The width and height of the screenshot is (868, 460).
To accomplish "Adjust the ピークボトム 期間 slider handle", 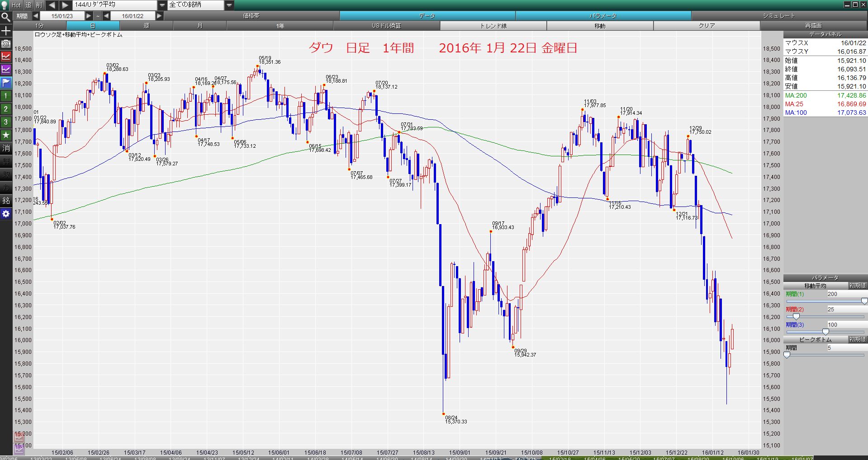I will 787,355.
